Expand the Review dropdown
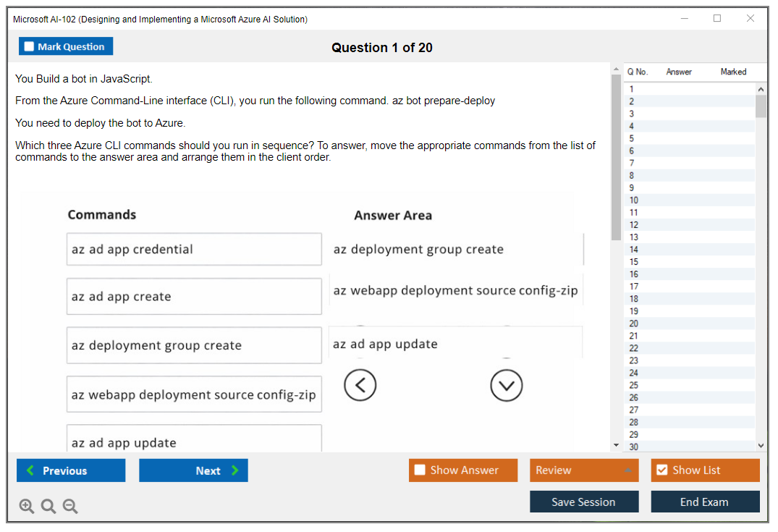 [627, 470]
